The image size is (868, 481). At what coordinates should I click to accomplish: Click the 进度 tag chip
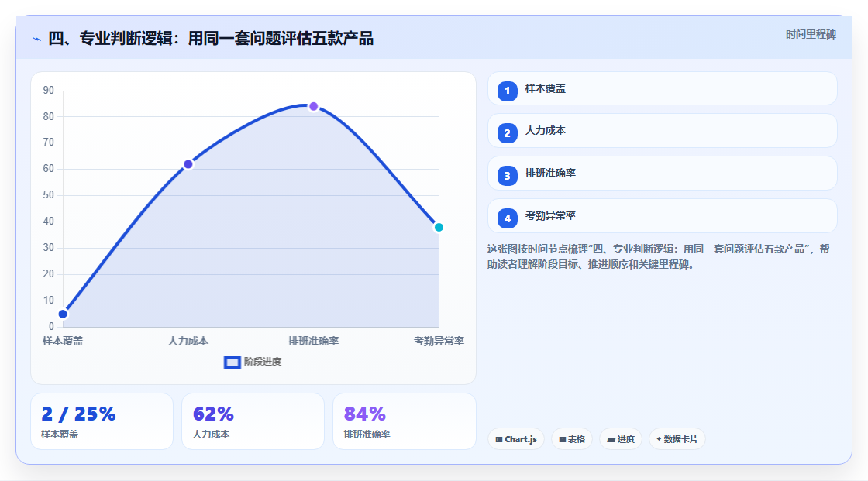[x=621, y=439]
